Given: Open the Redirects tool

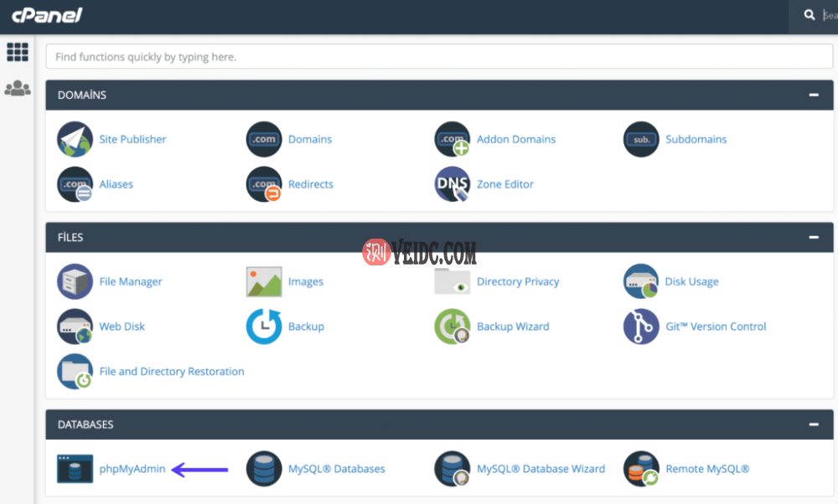Looking at the screenshot, I should 310,184.
